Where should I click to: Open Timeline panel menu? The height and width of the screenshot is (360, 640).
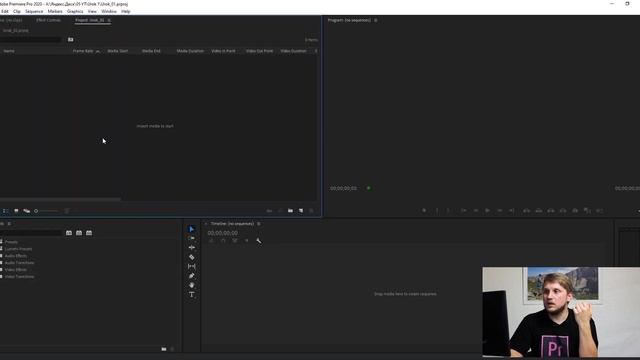pyautogui.click(x=258, y=224)
